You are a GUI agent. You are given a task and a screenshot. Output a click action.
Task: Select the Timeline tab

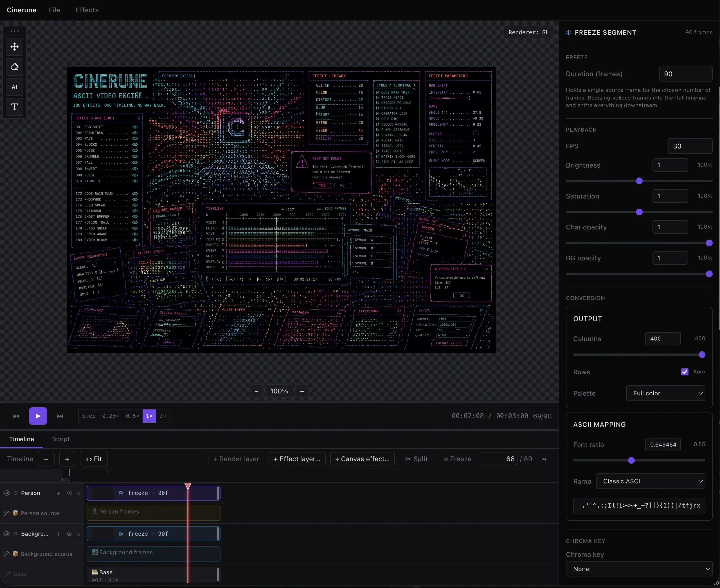pyautogui.click(x=22, y=439)
